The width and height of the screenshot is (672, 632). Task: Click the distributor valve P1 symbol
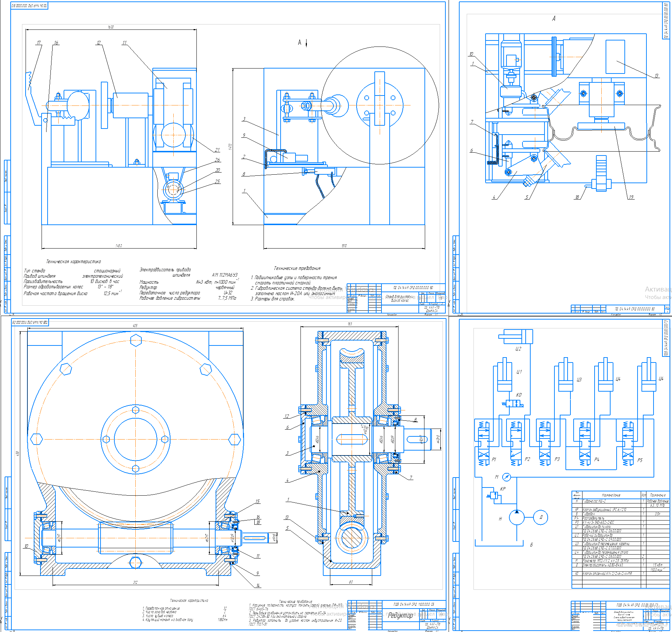(x=483, y=443)
